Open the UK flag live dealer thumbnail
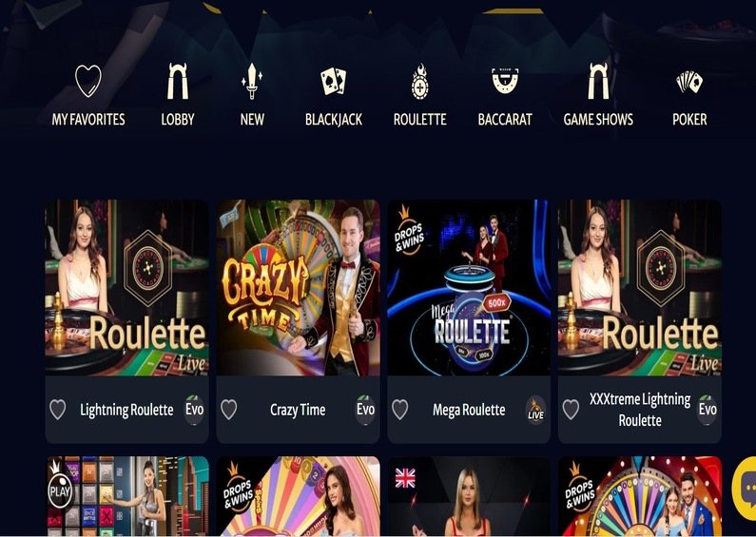This screenshot has width=756, height=537. [x=469, y=496]
